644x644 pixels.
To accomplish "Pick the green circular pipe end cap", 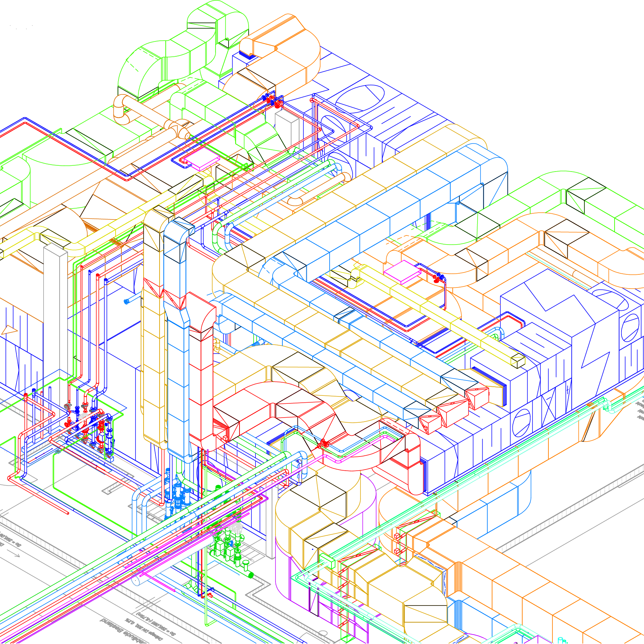I will (x=250, y=575).
